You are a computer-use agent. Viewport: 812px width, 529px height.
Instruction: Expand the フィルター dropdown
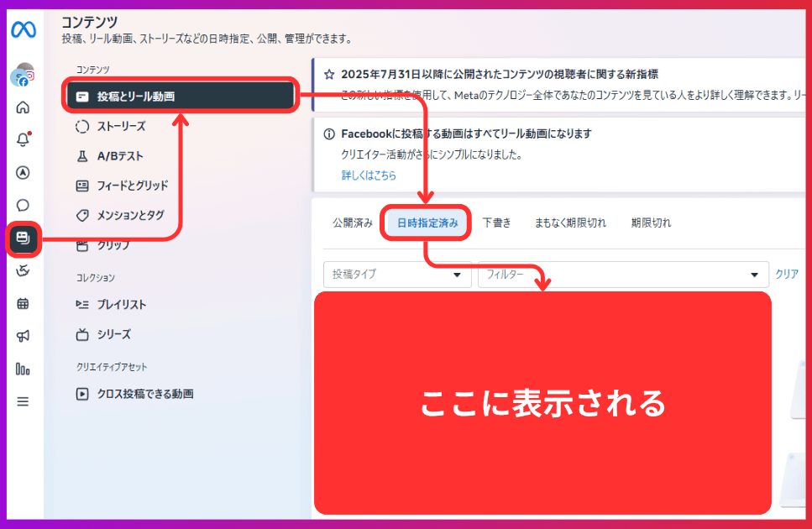[622, 275]
